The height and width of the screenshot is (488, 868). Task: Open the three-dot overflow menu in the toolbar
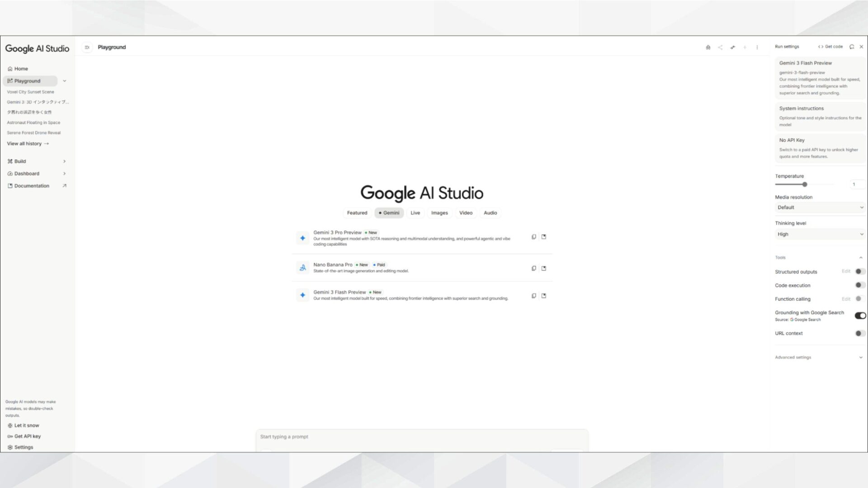point(757,47)
